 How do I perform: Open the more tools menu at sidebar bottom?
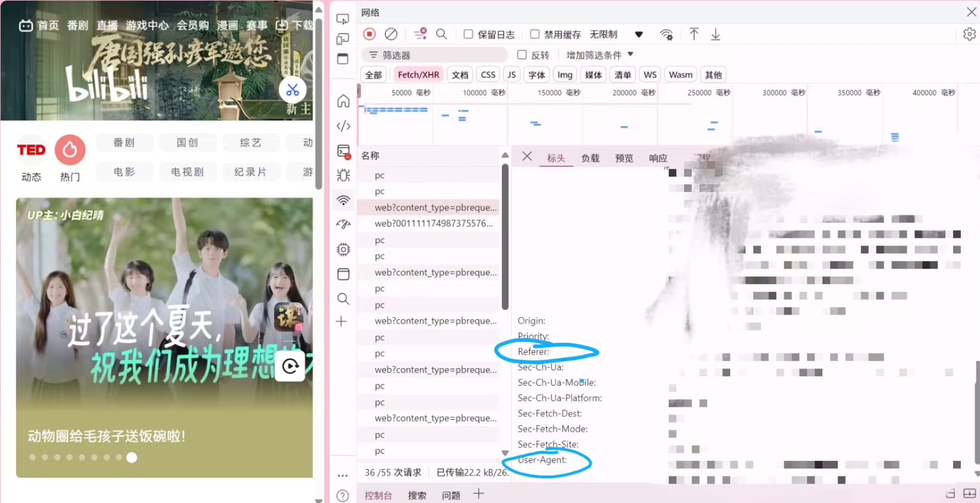pos(343,475)
